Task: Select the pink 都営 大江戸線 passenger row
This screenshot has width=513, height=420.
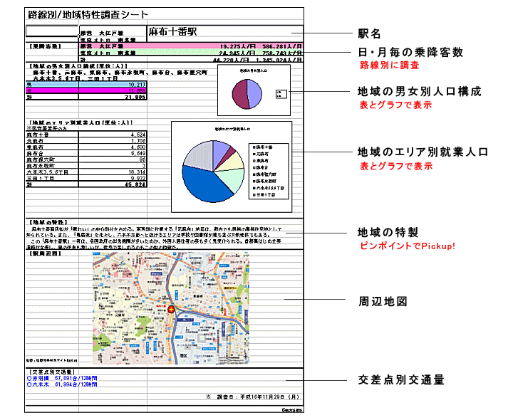Action: (x=191, y=46)
